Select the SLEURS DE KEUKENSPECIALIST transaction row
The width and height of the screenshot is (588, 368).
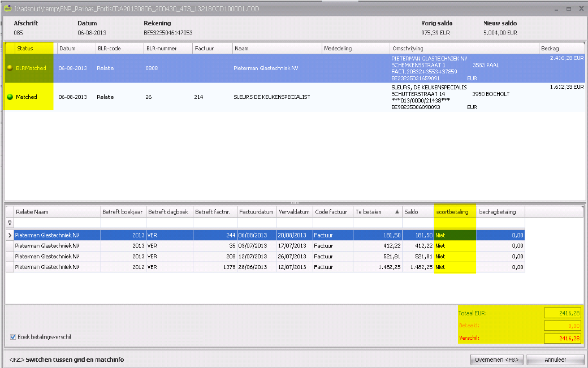271,97
